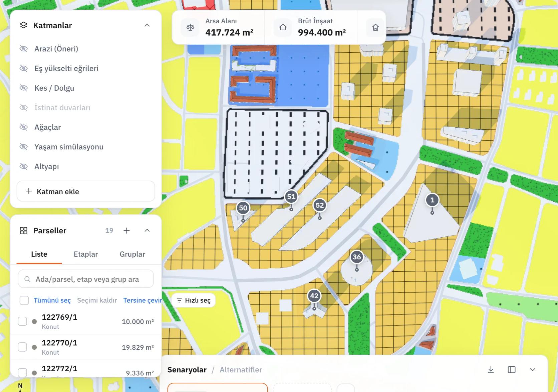Check parcel 122770/1 checkbox
This screenshot has width=558, height=392.
click(22, 347)
